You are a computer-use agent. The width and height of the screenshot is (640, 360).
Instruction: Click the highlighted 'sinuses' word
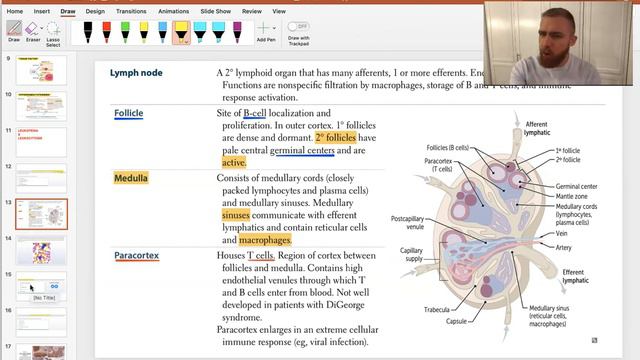[236, 215]
